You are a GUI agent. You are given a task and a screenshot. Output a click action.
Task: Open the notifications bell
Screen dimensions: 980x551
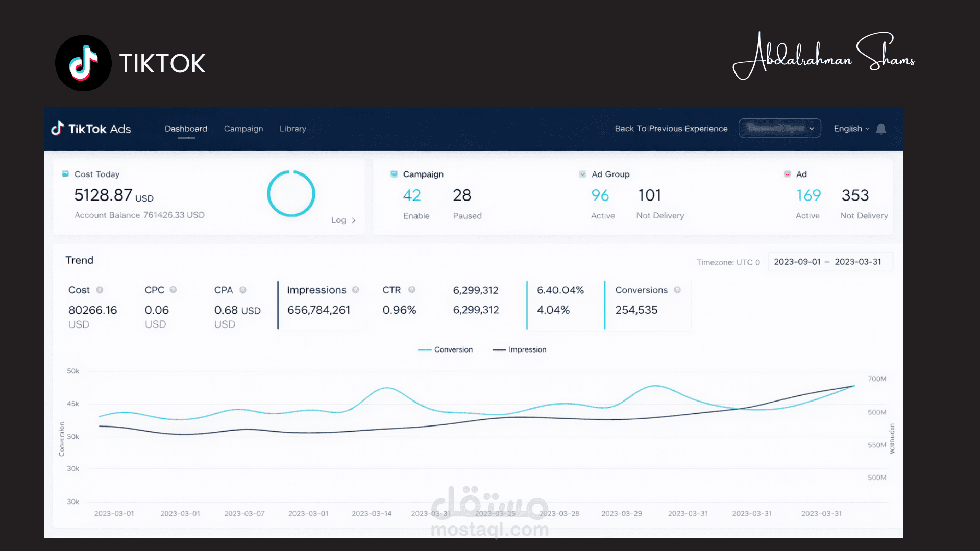coord(881,129)
